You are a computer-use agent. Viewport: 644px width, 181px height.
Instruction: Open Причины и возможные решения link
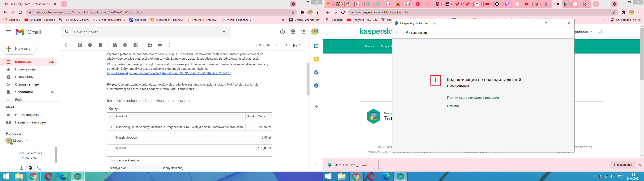point(473,98)
